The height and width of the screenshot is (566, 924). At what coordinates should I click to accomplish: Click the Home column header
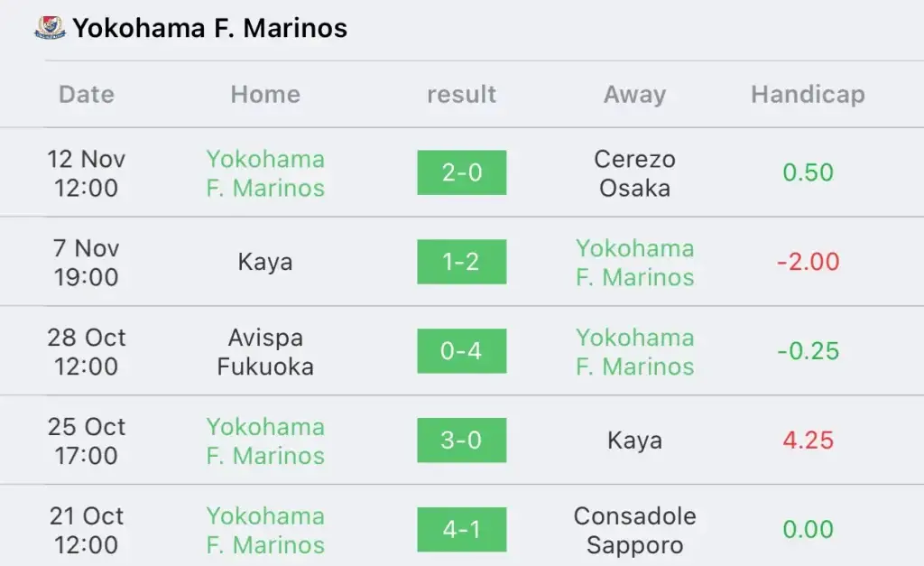pyautogui.click(x=265, y=94)
